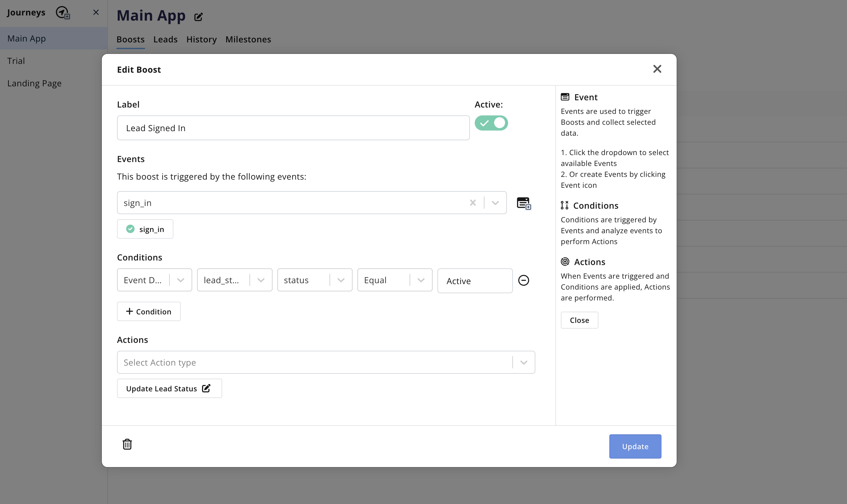Expand the lead_st... dropdown
The width and height of the screenshot is (847, 504).
[261, 280]
